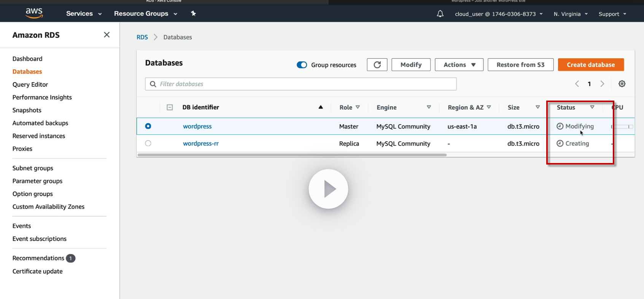Open Snapshots in the sidebar
The height and width of the screenshot is (299, 644).
[27, 110]
